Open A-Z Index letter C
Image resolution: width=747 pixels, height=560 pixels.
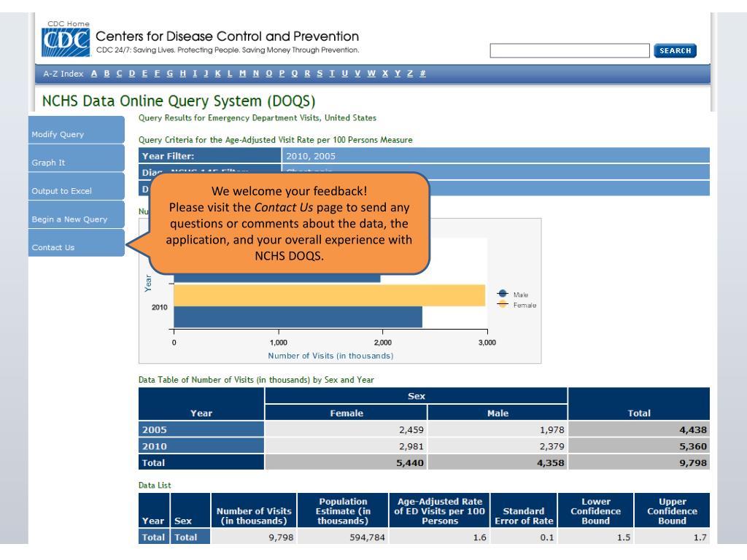pos(119,74)
